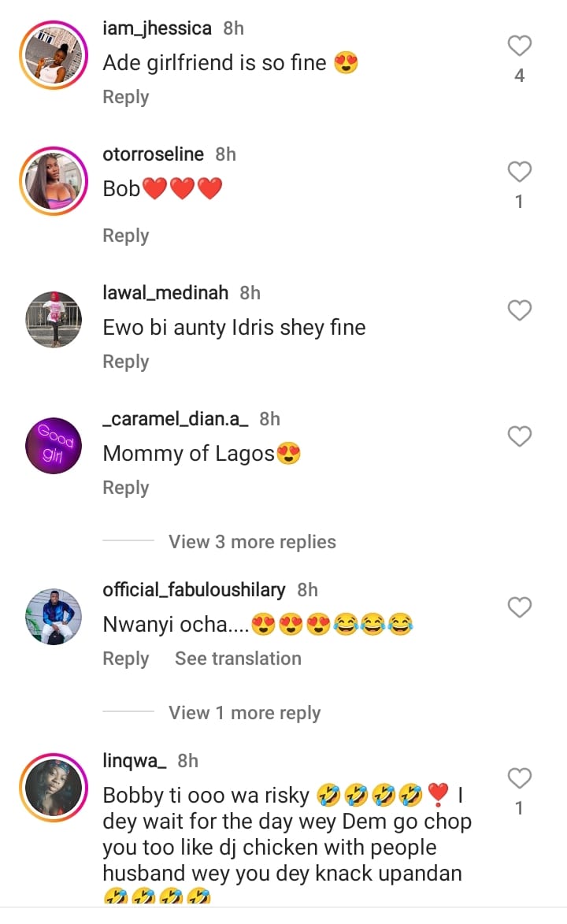Like lawal_medinah's comment
The height and width of the screenshot is (924, 567).
[519, 311]
